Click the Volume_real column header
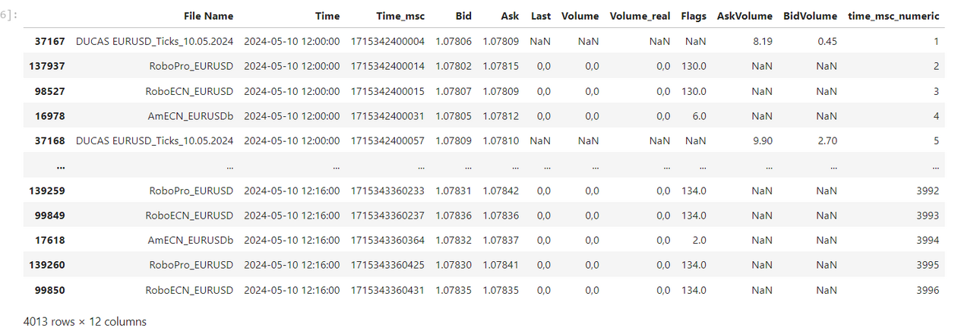980x334 pixels. pyautogui.click(x=640, y=16)
